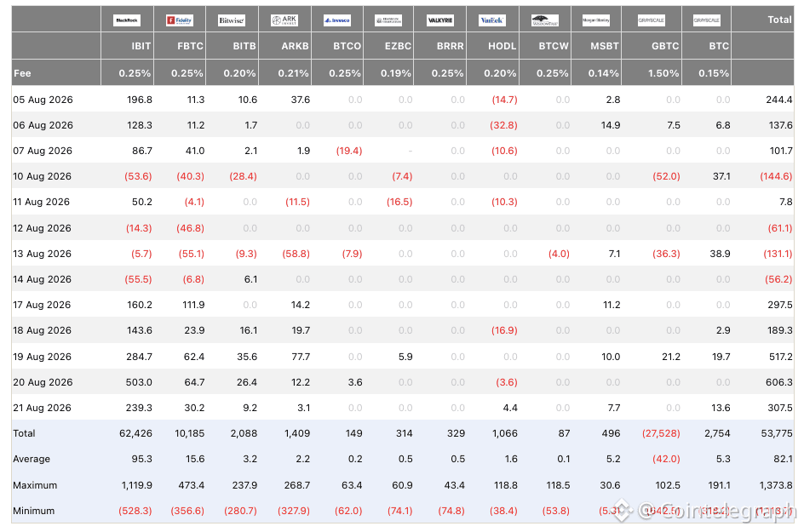The height and width of the screenshot is (532, 804).
Task: Click the Invesco logo above BTCO
Action: tap(336, 20)
